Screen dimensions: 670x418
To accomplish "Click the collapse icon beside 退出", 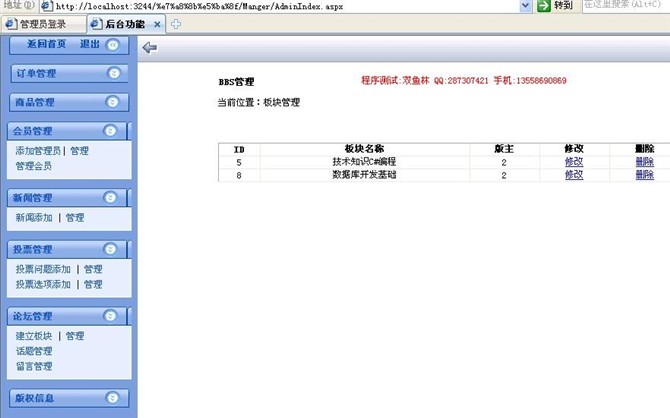I will [112, 44].
